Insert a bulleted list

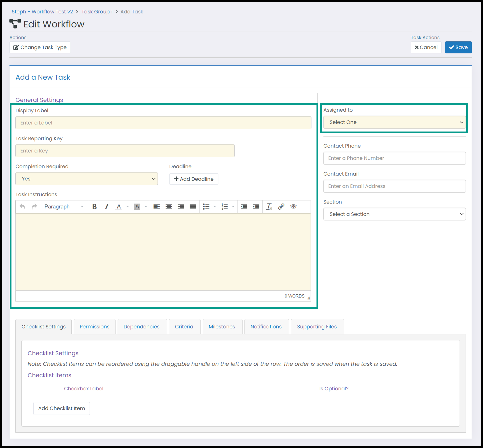206,207
